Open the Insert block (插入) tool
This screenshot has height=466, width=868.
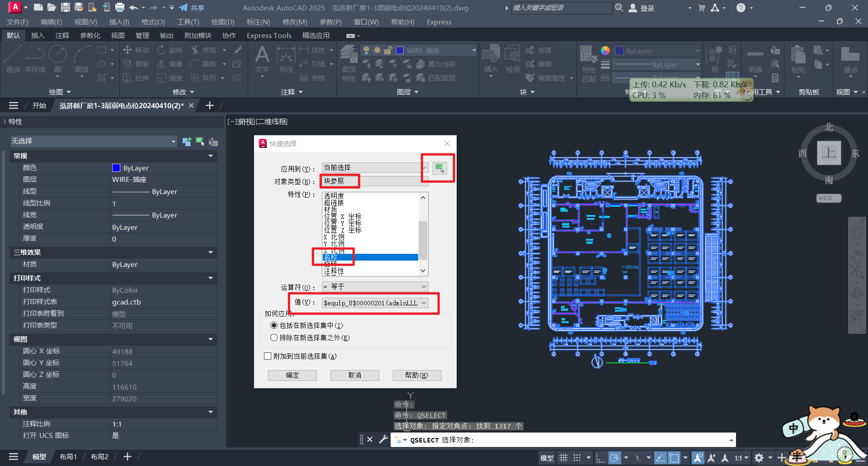(x=491, y=59)
